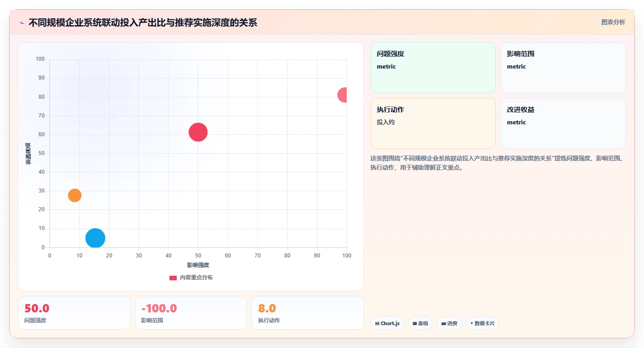Click the 覆盖规模 y-axis title
The image size is (644, 348).
point(28,154)
